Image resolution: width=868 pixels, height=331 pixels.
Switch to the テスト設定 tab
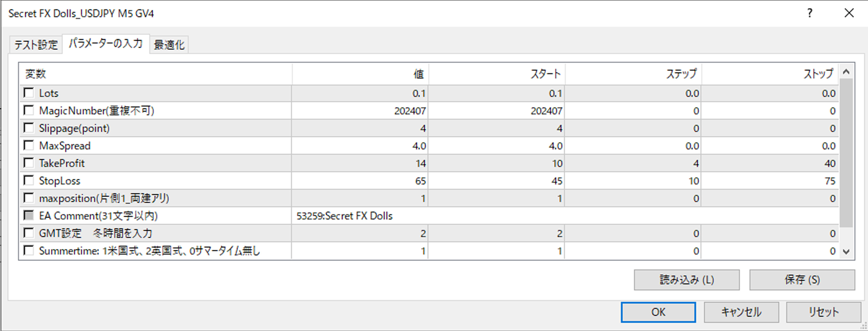[x=36, y=45]
